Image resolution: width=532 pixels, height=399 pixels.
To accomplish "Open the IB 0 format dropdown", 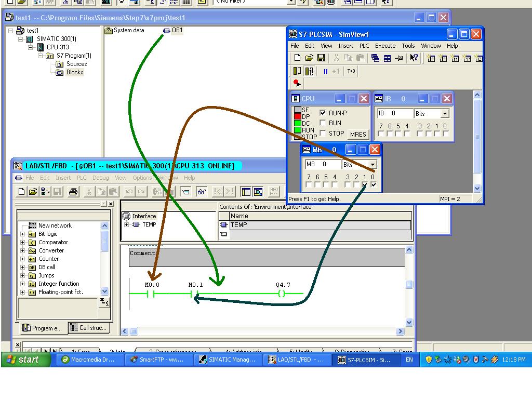I will pos(445,113).
